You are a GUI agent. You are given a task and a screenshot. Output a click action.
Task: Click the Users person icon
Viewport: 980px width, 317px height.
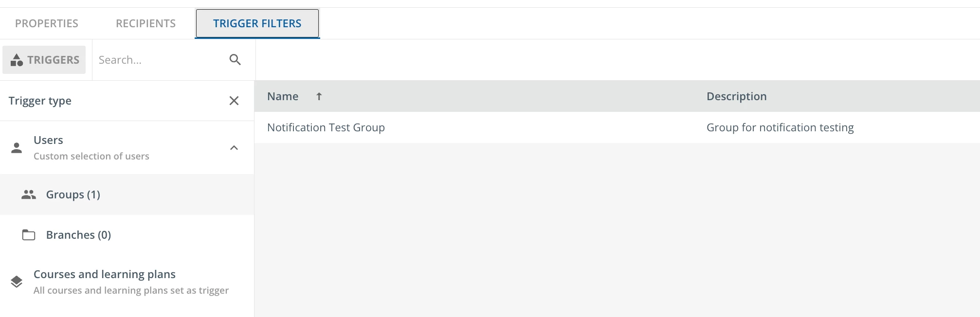coord(17,148)
